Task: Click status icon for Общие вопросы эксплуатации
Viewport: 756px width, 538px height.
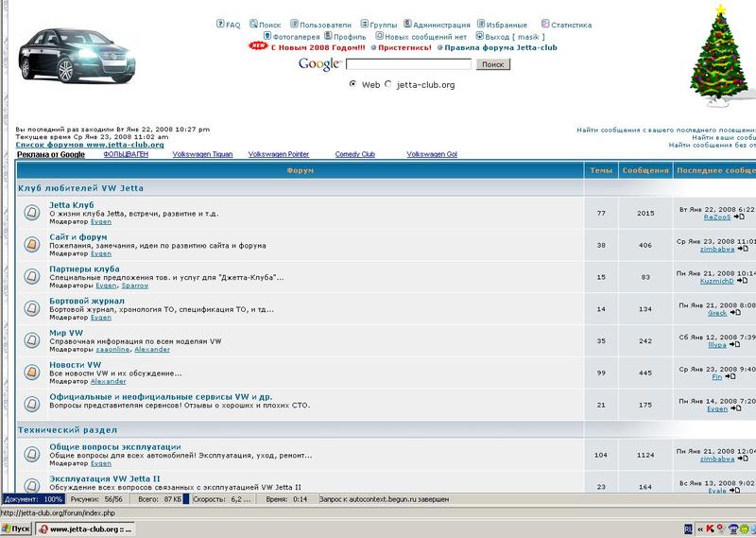Action: [x=32, y=454]
